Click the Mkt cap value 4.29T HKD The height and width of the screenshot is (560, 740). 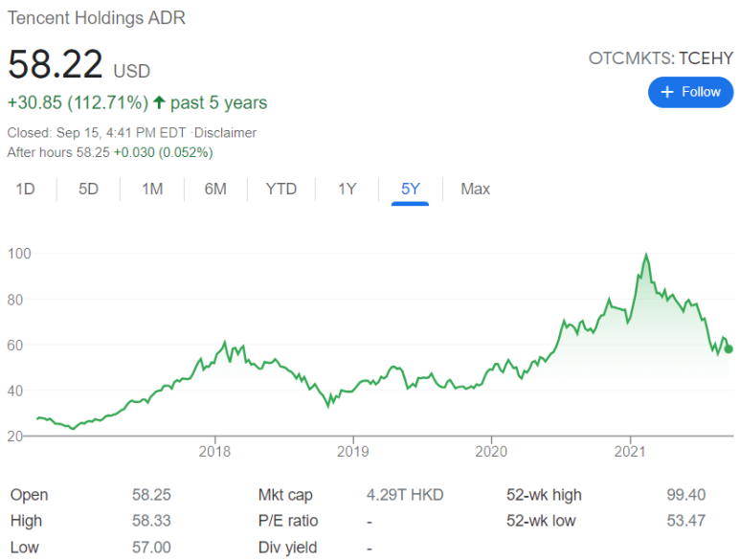coord(405,495)
